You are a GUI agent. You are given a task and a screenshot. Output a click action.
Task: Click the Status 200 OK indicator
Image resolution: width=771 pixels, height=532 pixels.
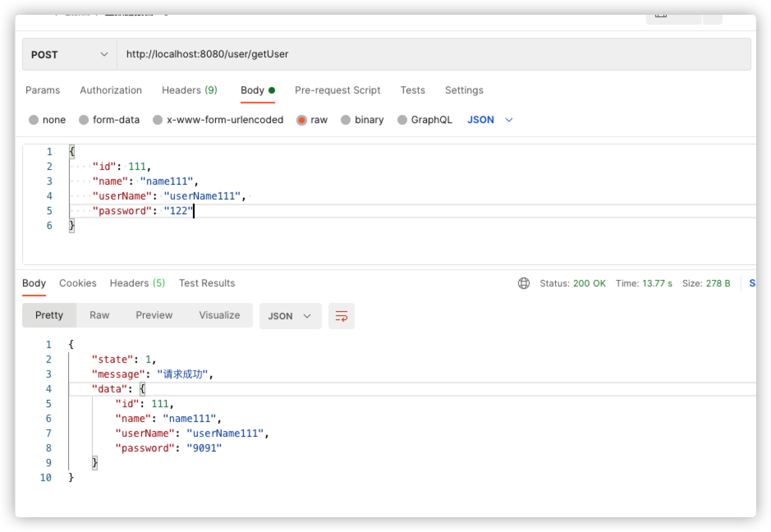pos(572,283)
